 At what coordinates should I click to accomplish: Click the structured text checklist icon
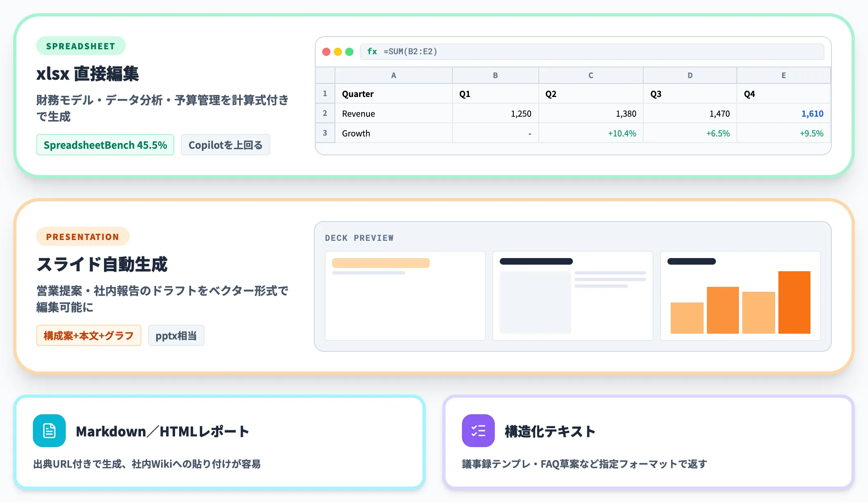(x=478, y=431)
